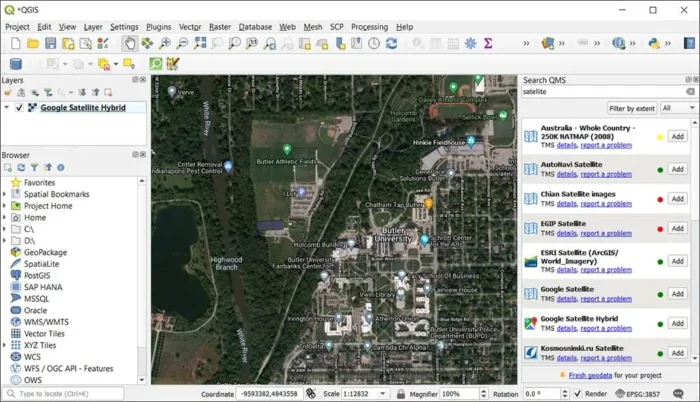Screen dimensions: 700x402
Task: Click the Zoom In magnifier tool
Action: (x=165, y=44)
